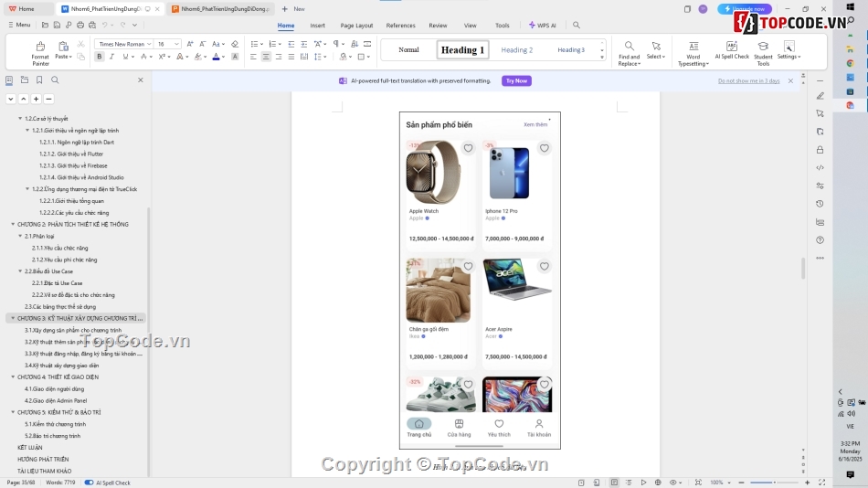Click the Print icon in quick toolbar
Screen dimensions: 868x488
pyautogui.click(x=80, y=25)
